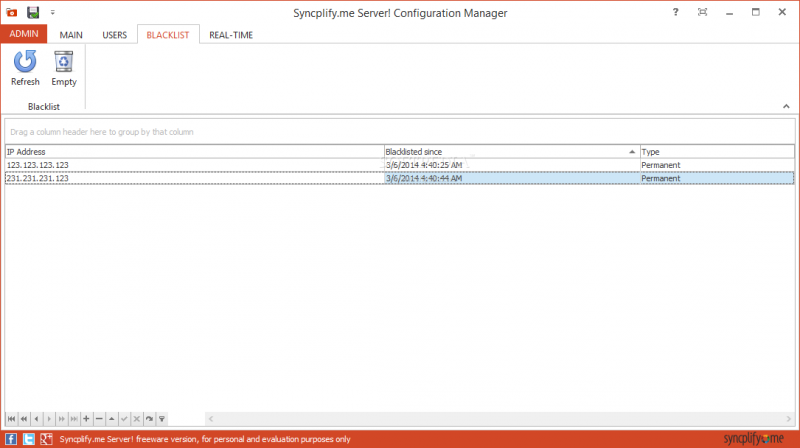Switch to the REAL-TIME tab
The height and width of the screenshot is (448, 800).
(231, 35)
